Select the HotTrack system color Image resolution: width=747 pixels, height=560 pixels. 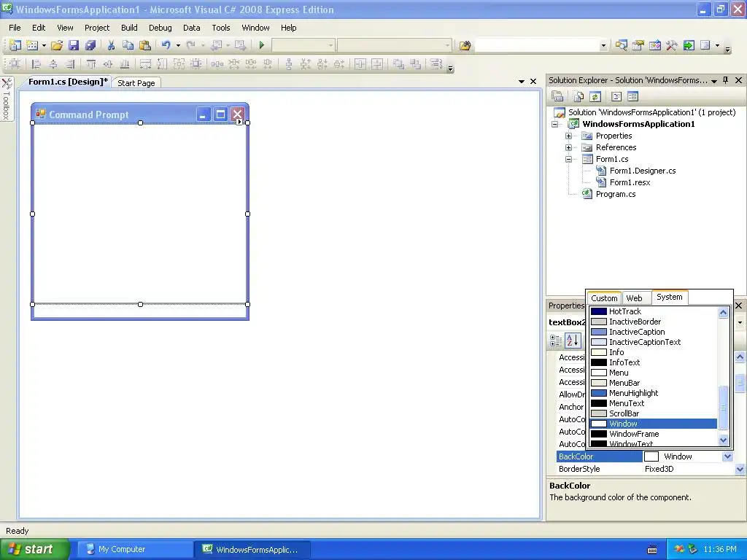coord(653,311)
